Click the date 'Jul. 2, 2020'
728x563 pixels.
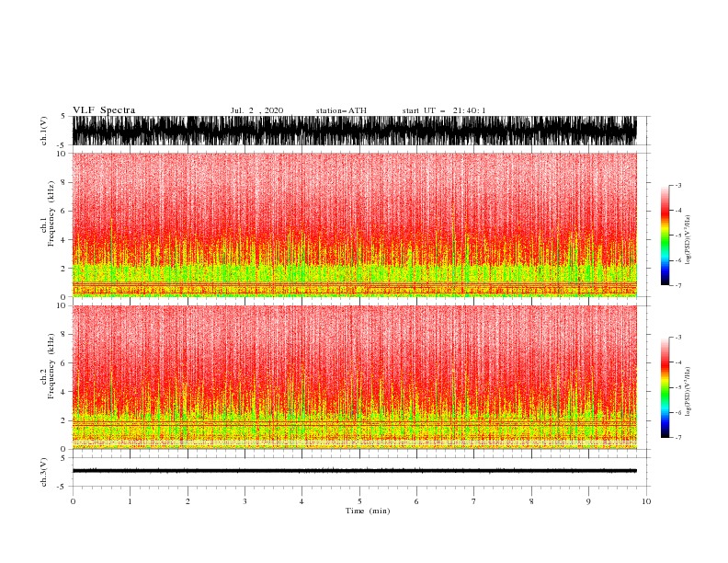click(256, 110)
